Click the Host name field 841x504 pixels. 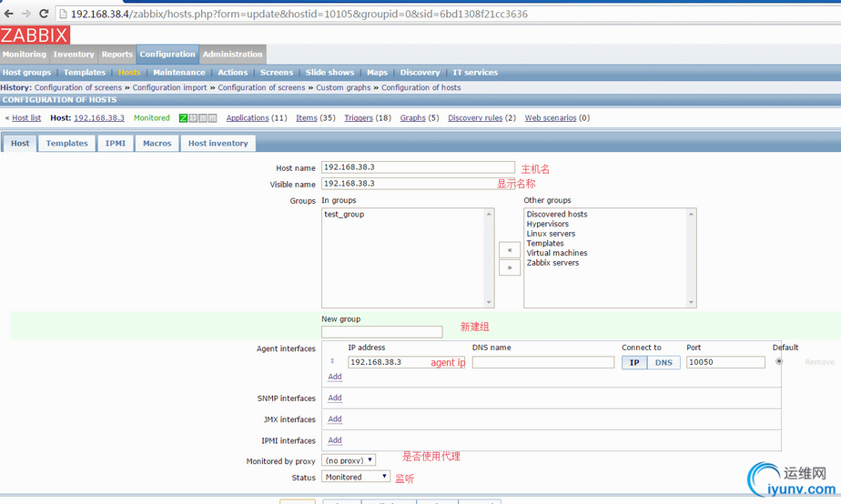point(419,167)
